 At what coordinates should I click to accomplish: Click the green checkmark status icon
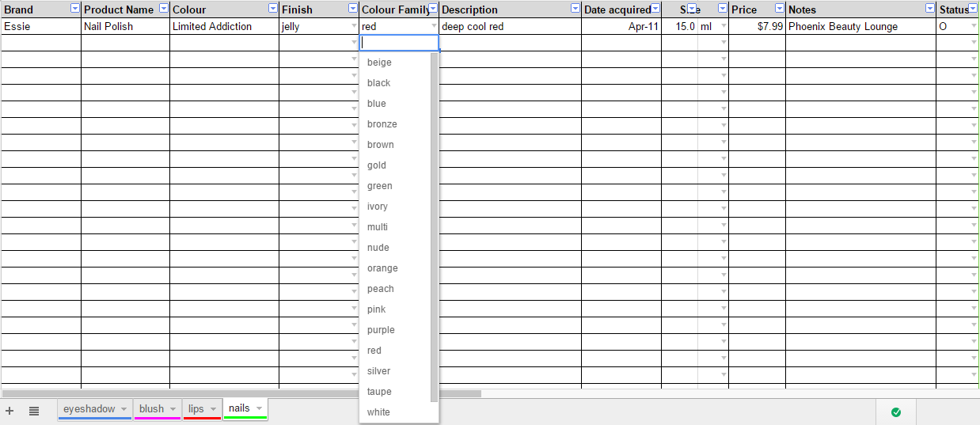[896, 412]
